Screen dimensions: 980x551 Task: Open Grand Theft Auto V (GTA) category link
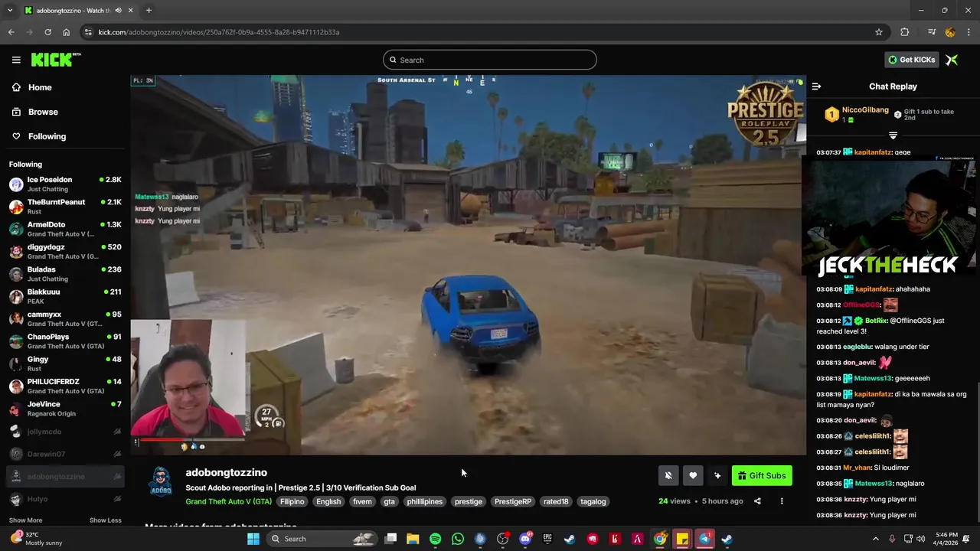point(228,501)
